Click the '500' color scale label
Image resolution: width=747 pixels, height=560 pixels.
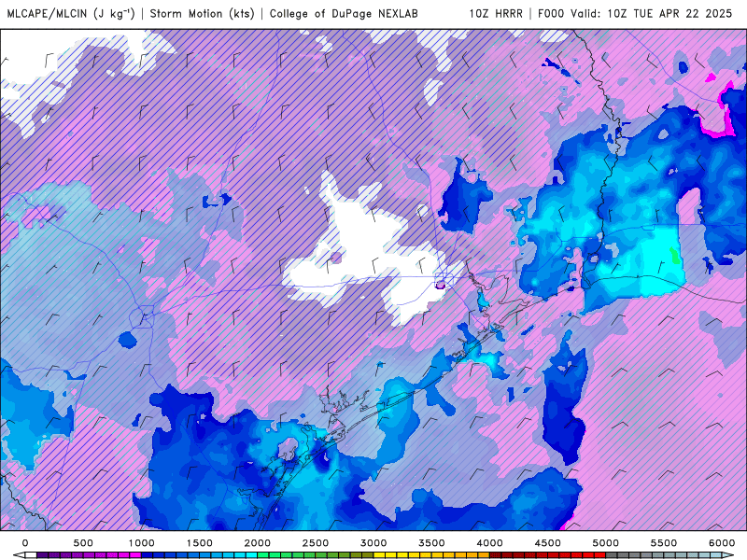pyautogui.click(x=83, y=543)
